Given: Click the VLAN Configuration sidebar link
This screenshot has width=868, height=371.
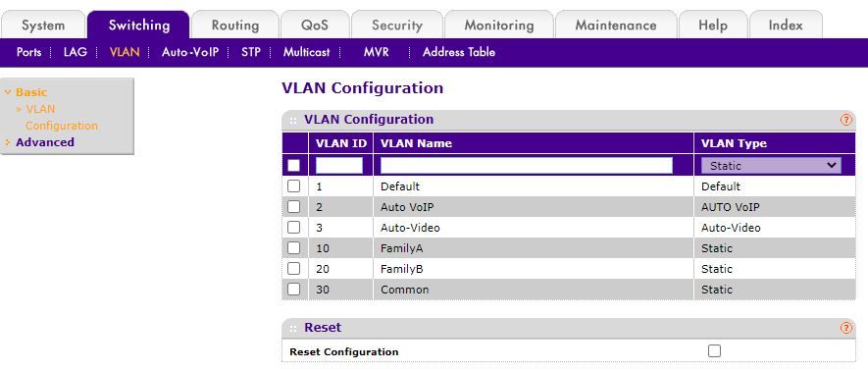Looking at the screenshot, I should 61,118.
